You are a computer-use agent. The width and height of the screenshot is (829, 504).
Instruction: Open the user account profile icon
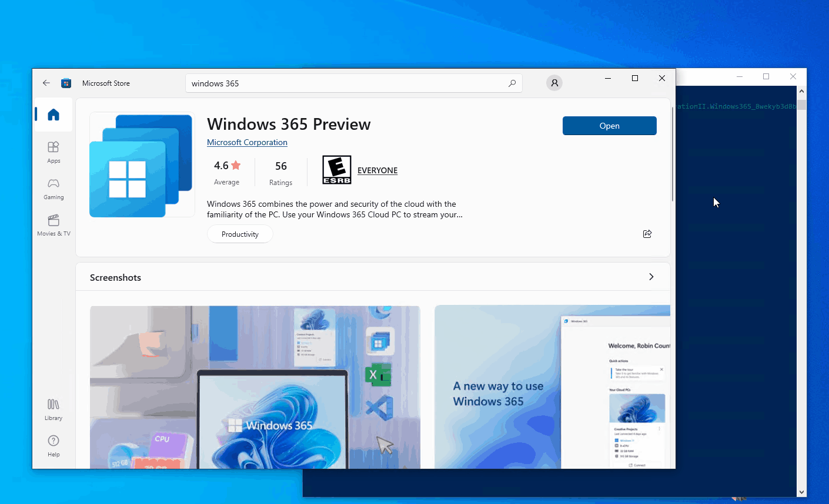tap(554, 83)
